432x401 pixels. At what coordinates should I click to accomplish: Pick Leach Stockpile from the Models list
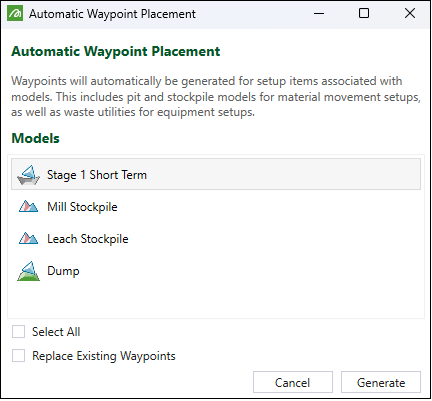[216, 239]
